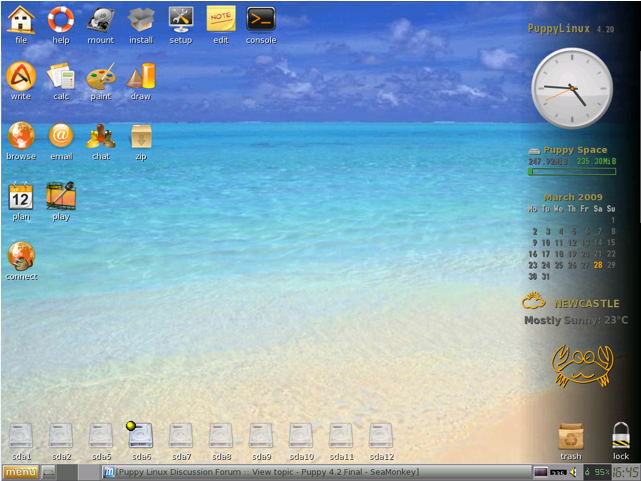Launch the play media player icon
The height and width of the screenshot is (481, 641).
[x=61, y=196]
